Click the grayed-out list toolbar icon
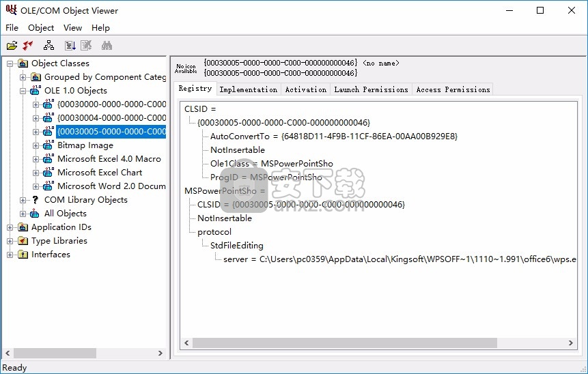 pos(86,46)
